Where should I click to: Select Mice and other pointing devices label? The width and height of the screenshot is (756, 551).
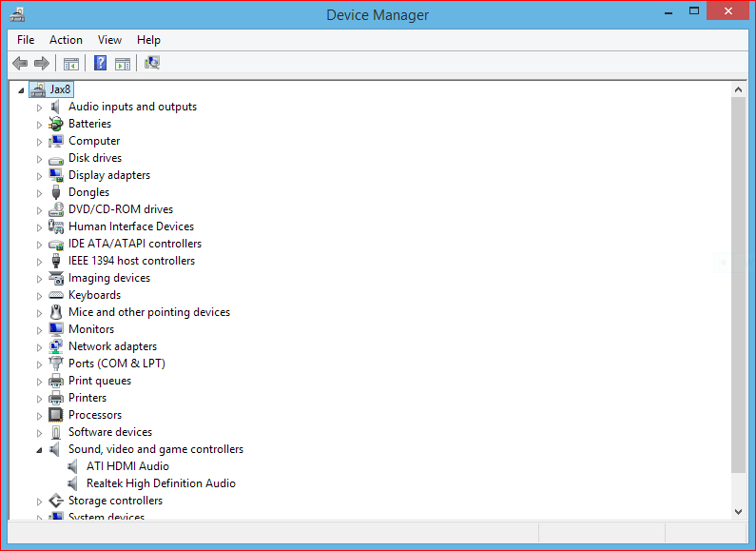tap(149, 312)
